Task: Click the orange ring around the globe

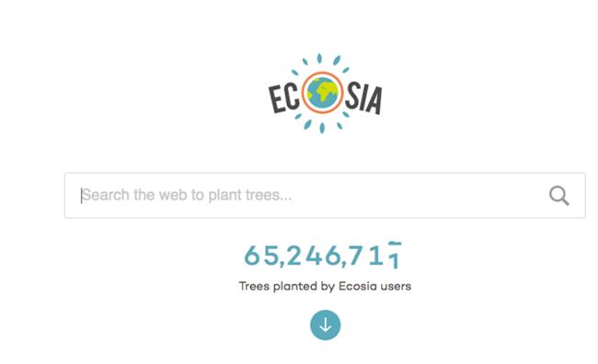Action: [x=323, y=93]
